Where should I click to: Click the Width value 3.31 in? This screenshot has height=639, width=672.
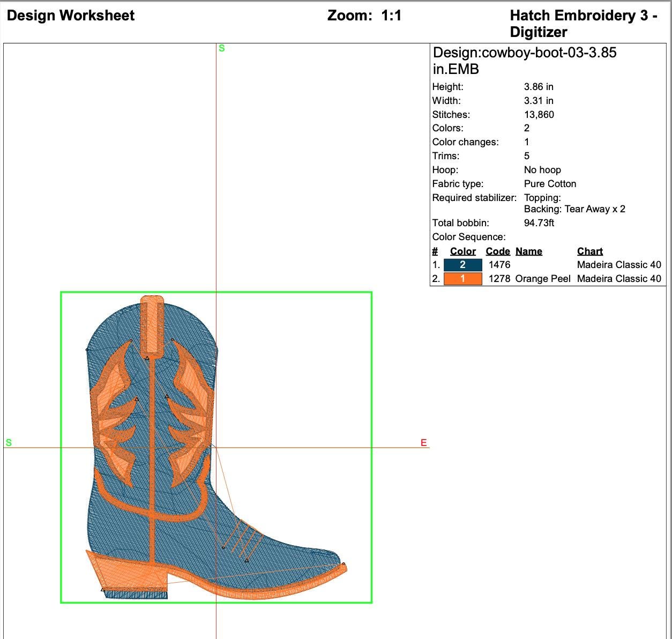pos(539,101)
